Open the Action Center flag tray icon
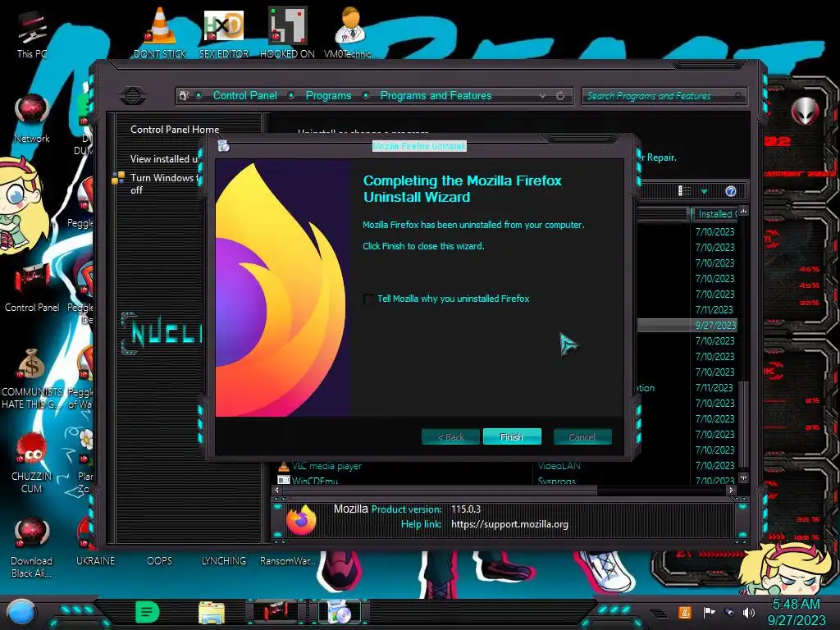840x630 pixels. [709, 612]
